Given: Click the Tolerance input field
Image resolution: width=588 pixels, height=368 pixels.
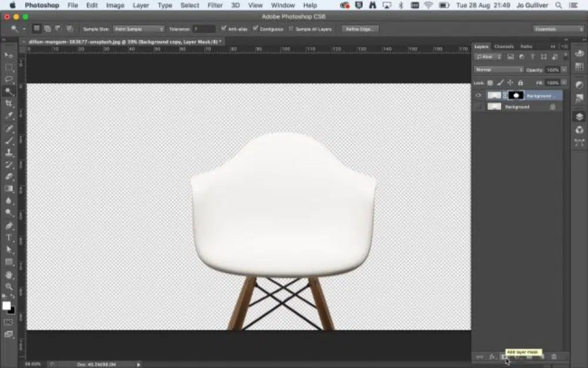Looking at the screenshot, I should (x=203, y=29).
